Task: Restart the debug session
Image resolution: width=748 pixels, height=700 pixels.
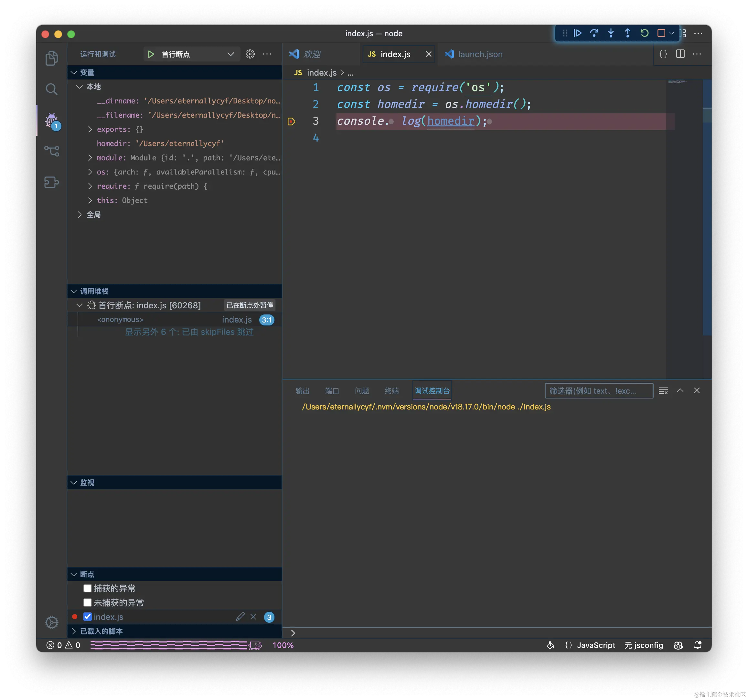Action: [644, 33]
